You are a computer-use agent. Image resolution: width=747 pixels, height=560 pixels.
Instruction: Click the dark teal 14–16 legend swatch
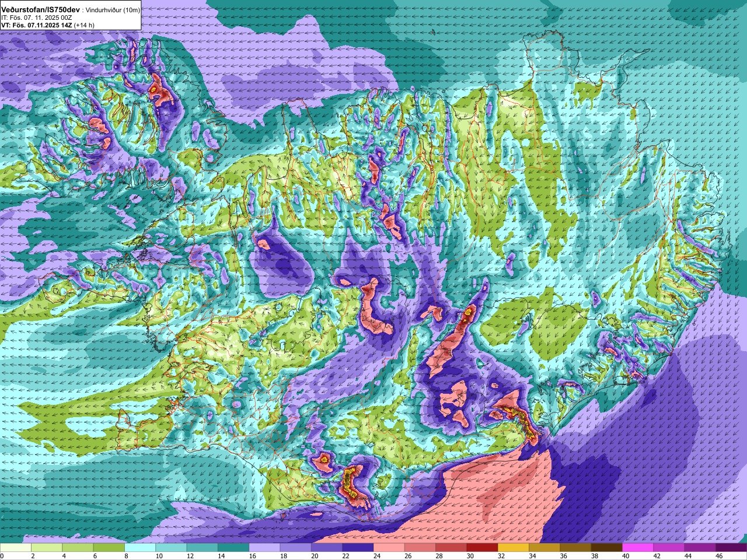click(233, 548)
